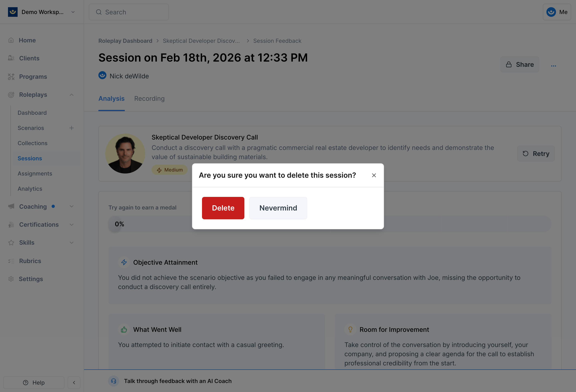Open the Help button

(34, 383)
